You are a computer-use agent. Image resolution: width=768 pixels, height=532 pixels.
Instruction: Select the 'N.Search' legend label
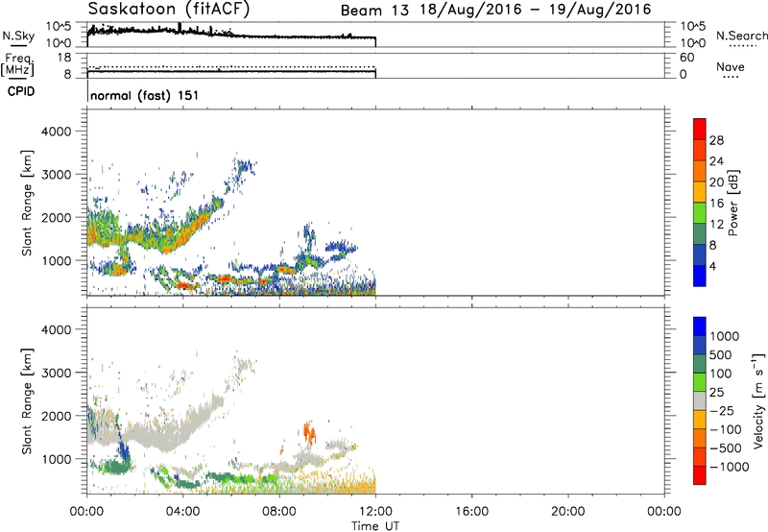pyautogui.click(x=741, y=36)
